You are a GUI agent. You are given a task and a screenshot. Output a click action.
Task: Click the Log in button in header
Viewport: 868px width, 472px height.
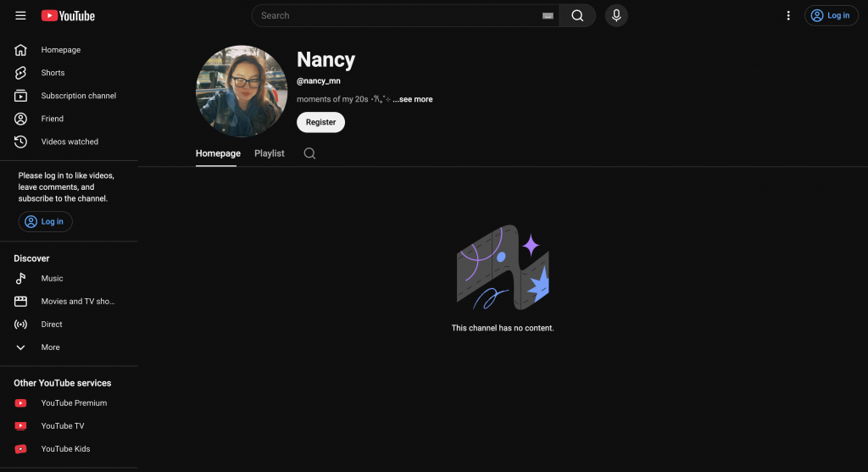831,15
